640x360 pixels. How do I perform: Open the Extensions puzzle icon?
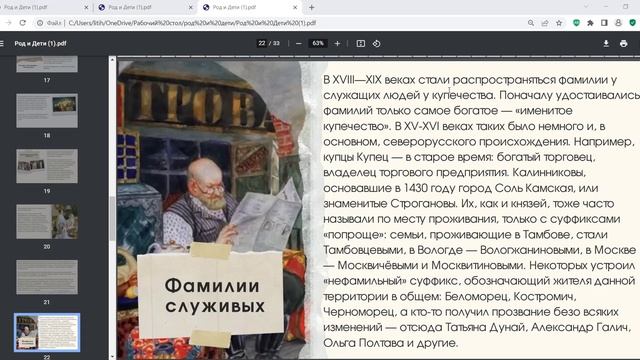(x=590, y=23)
